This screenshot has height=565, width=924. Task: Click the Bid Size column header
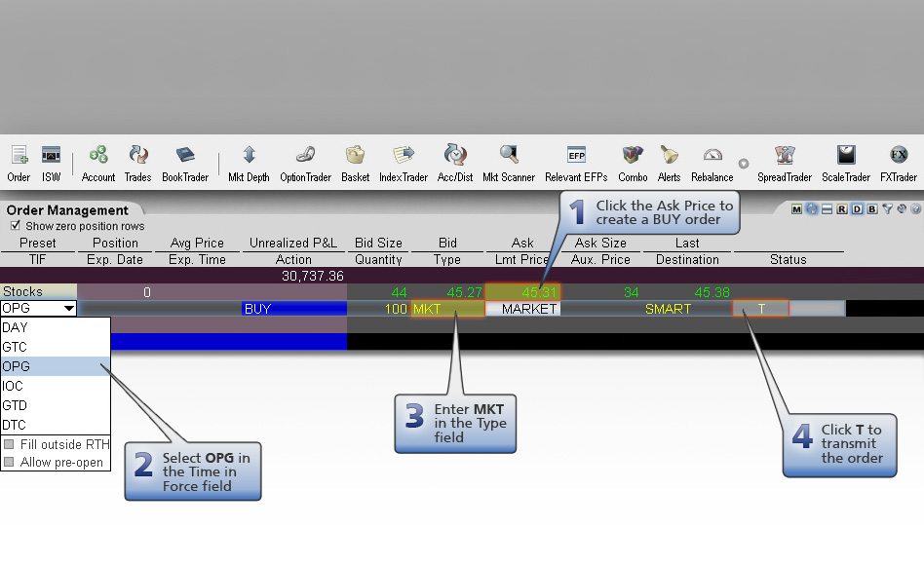click(378, 243)
